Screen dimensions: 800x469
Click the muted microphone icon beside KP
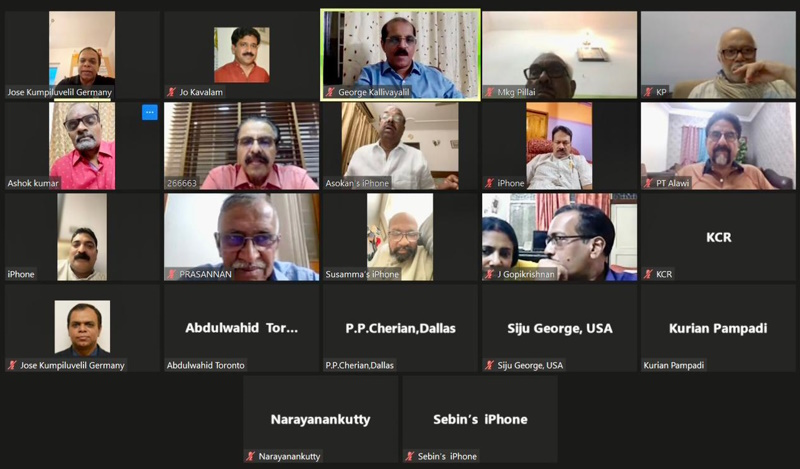click(x=648, y=92)
